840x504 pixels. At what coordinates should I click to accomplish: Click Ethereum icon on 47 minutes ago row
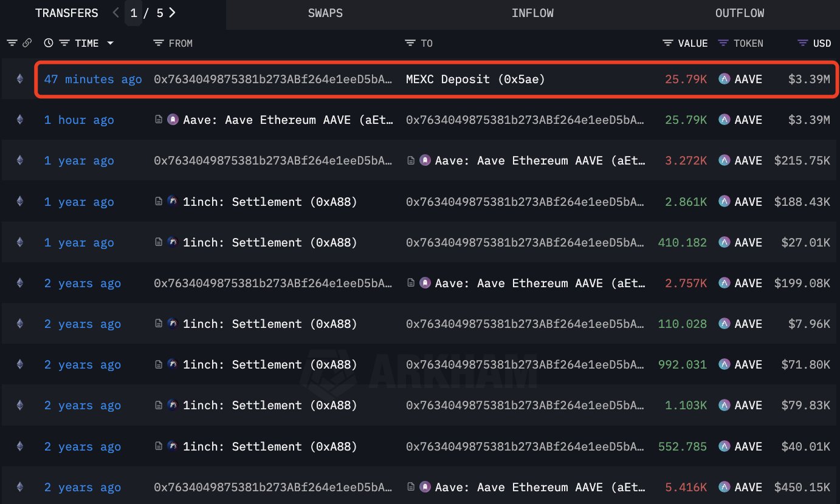19,79
